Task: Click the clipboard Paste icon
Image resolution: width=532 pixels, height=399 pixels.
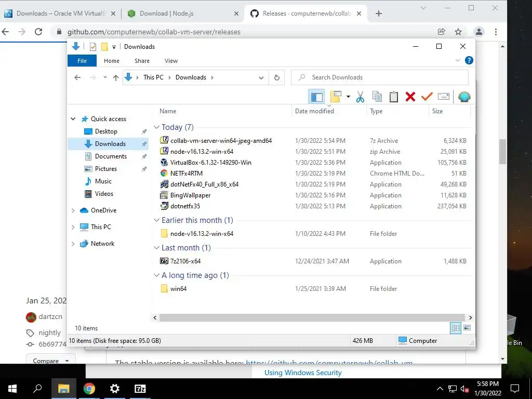Action: [394, 97]
